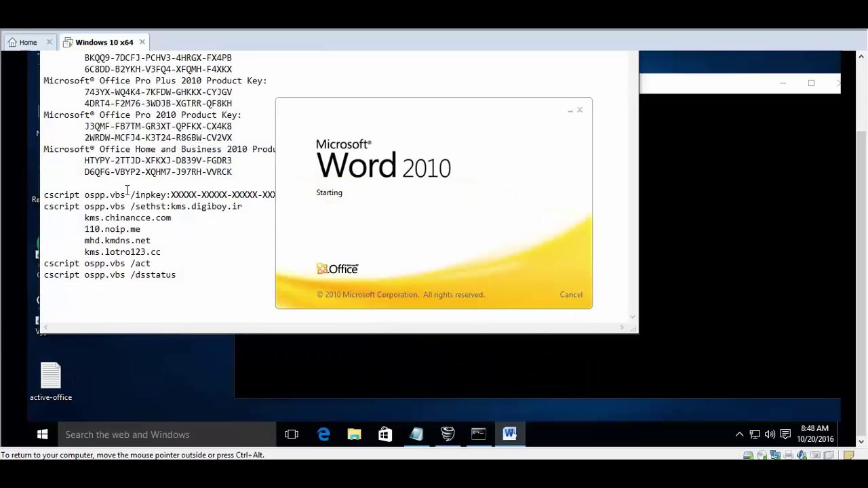
Task: Open network status in the system tray
Action: pos(755,434)
